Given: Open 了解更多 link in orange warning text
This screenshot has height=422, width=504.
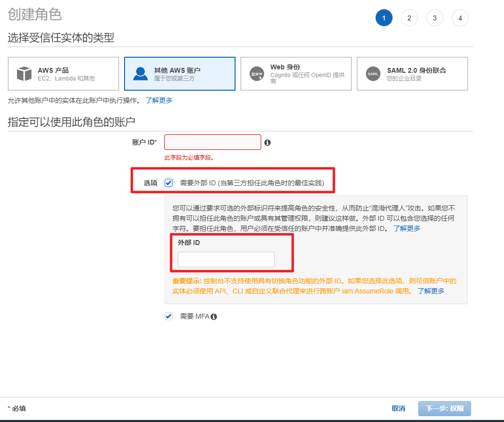Looking at the screenshot, I should pos(431,291).
